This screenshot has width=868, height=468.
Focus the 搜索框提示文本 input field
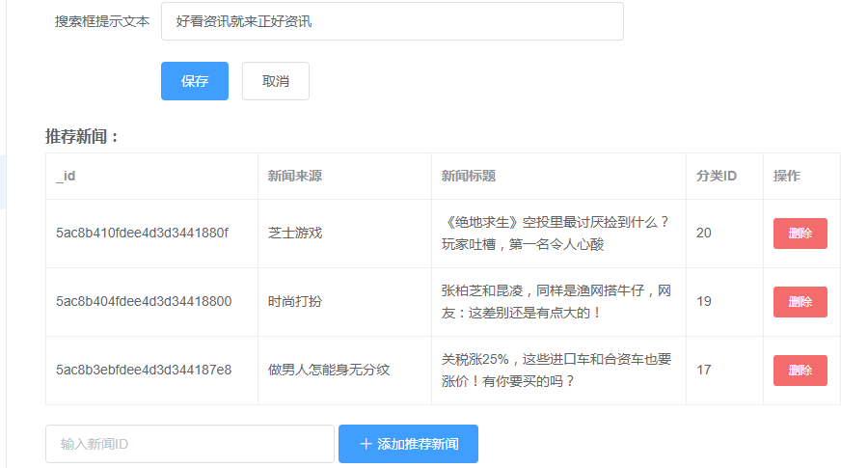(x=392, y=21)
